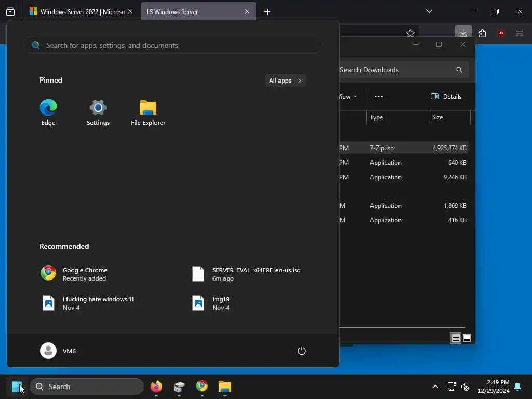532x399 pixels.
Task: Open the clock and date flyout
Action: coord(494,387)
